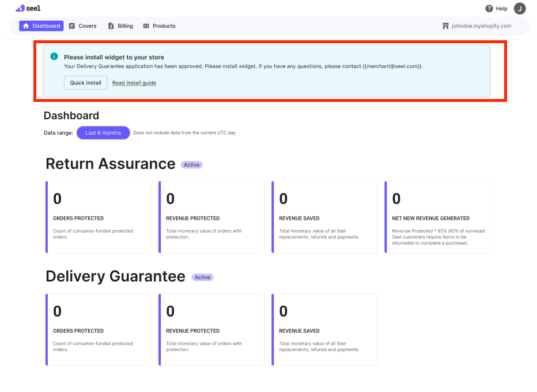The height and width of the screenshot is (392, 537).
Task: Click the Billing receipt icon
Action: pyautogui.click(x=111, y=25)
